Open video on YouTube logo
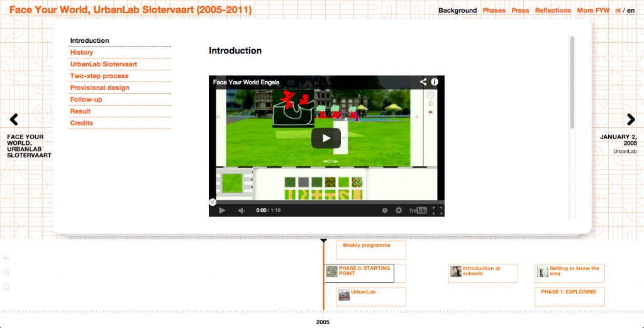The width and height of the screenshot is (644, 328). tap(418, 210)
